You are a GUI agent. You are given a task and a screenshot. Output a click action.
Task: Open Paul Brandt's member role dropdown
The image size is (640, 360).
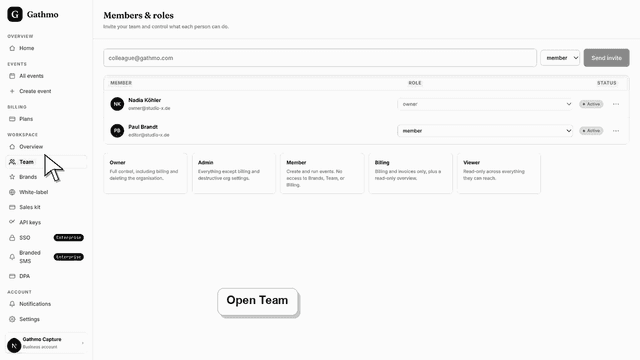click(x=485, y=131)
